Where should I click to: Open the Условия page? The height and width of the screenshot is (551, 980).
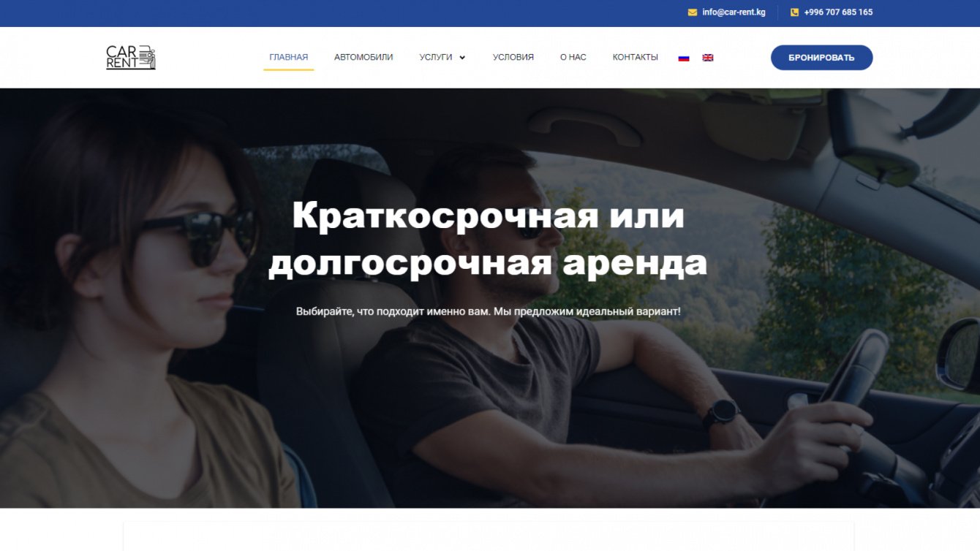click(x=513, y=57)
